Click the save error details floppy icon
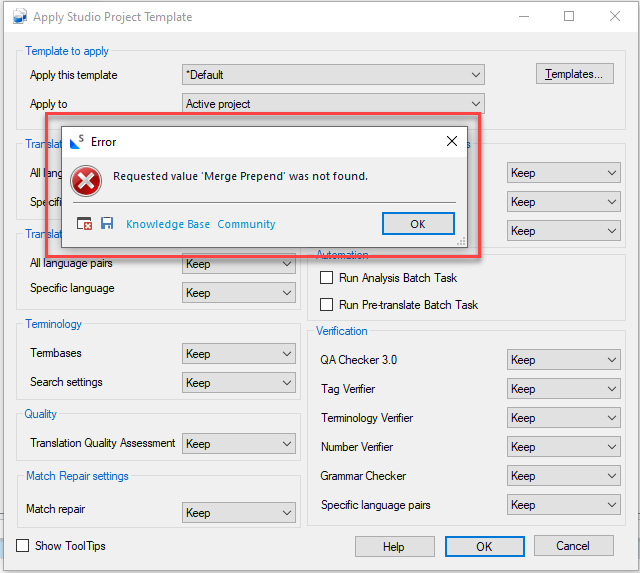 [107, 223]
